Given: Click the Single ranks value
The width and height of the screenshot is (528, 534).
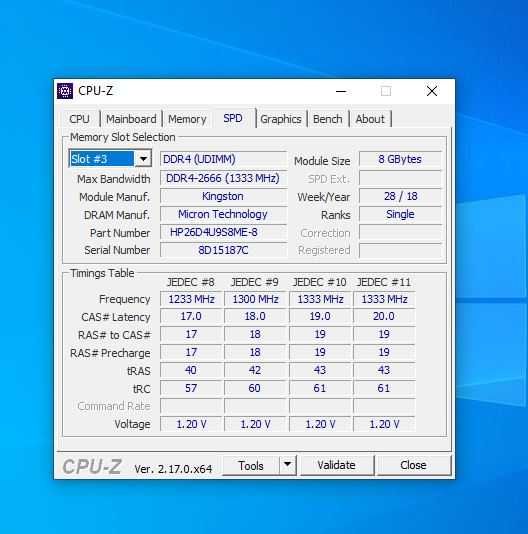Looking at the screenshot, I should 400,214.
